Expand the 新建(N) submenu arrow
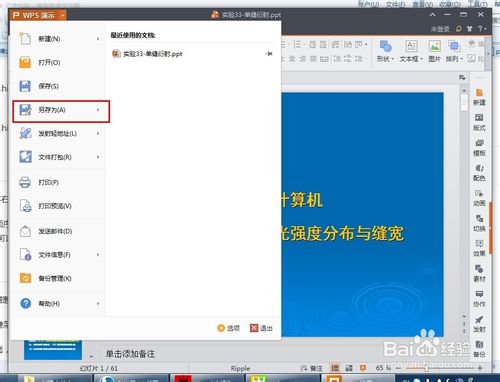The width and height of the screenshot is (500, 382). pos(98,39)
